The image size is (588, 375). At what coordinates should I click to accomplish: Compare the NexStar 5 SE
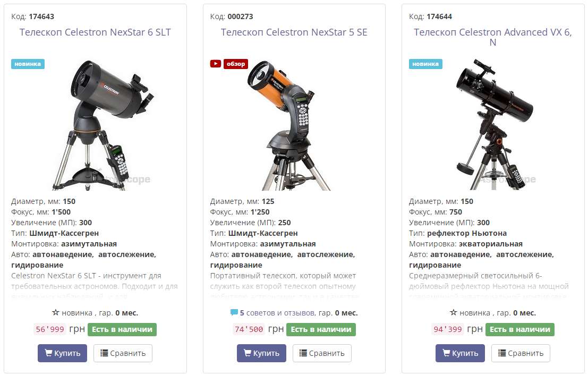click(x=322, y=353)
